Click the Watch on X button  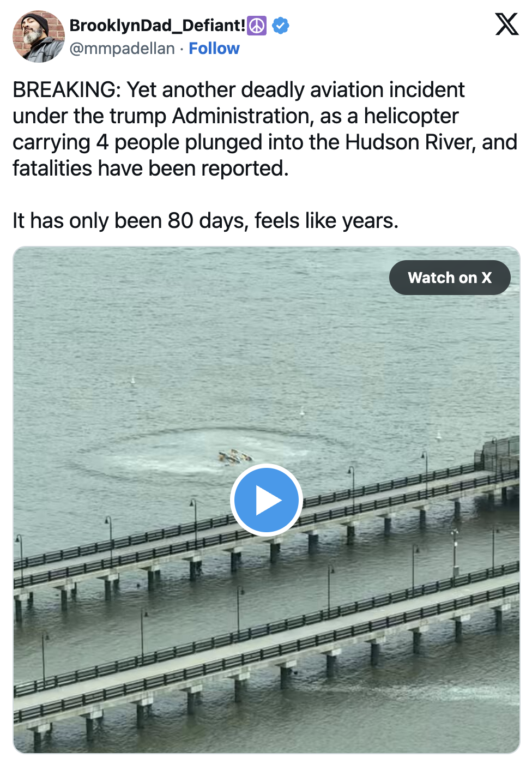pos(450,278)
